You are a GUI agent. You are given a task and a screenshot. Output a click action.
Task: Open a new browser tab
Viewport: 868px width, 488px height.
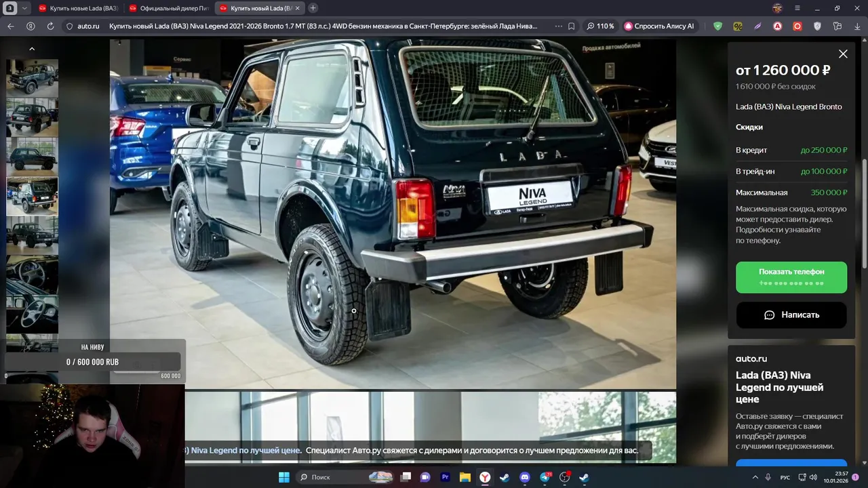(313, 8)
